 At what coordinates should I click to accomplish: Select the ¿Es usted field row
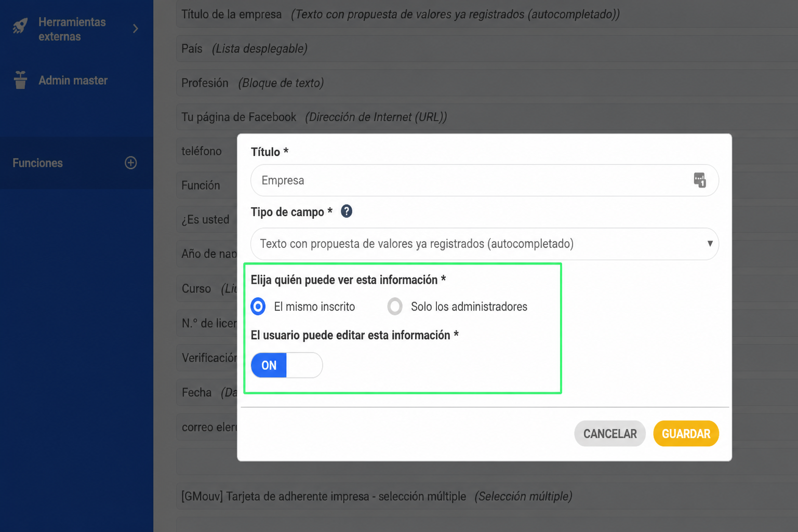[x=207, y=220]
